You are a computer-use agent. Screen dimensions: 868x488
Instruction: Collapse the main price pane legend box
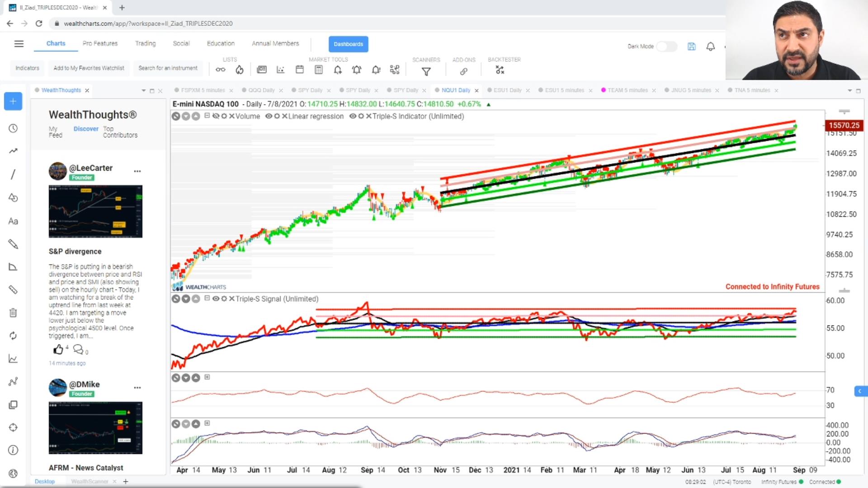(207, 116)
